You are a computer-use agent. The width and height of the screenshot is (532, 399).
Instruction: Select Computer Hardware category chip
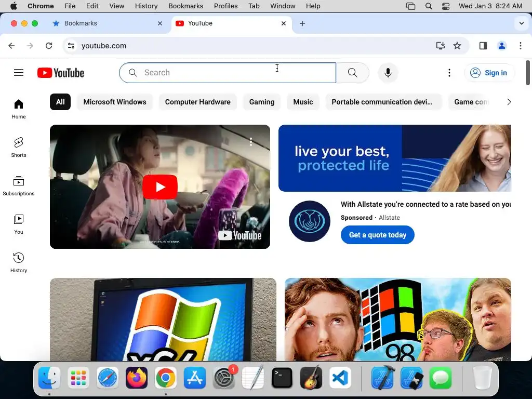point(198,102)
